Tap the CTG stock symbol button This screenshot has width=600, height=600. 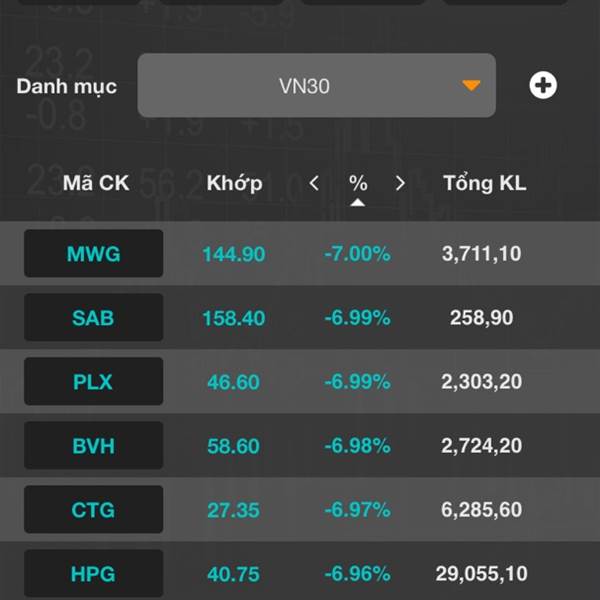(x=93, y=510)
